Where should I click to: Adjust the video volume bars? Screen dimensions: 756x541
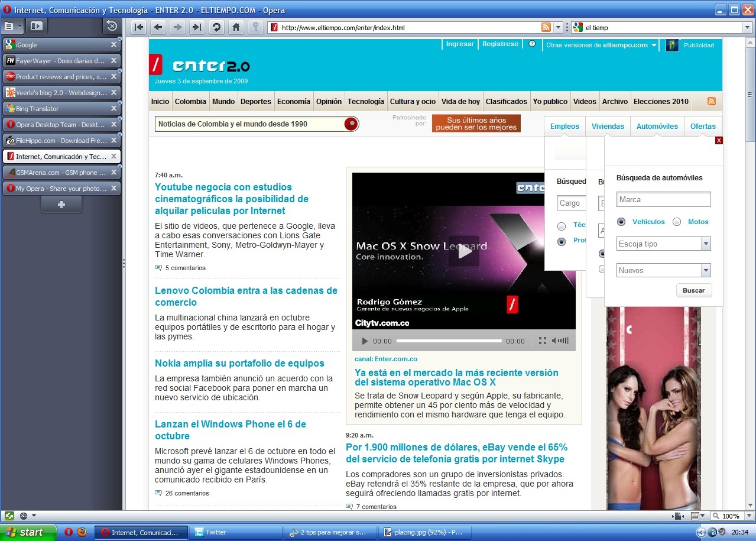(x=564, y=341)
